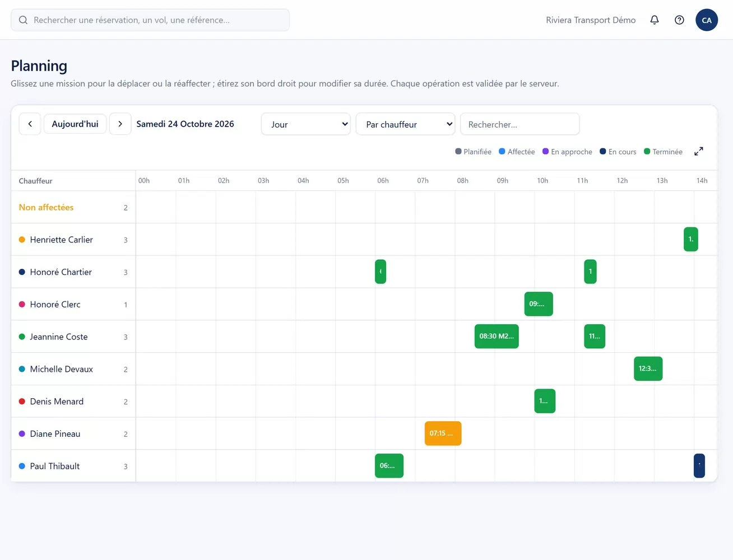The width and height of the screenshot is (733, 560).
Task: Click the top reservation search field
Action: click(150, 20)
